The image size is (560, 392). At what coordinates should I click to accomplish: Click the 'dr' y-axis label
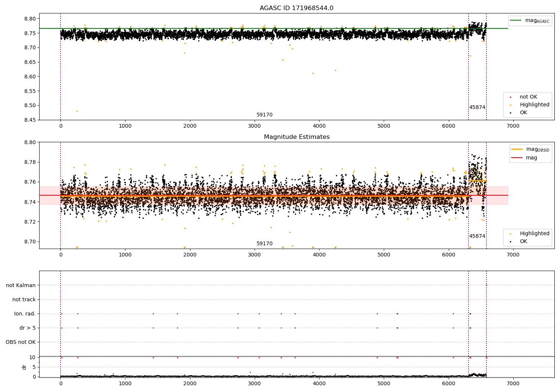click(x=24, y=367)
